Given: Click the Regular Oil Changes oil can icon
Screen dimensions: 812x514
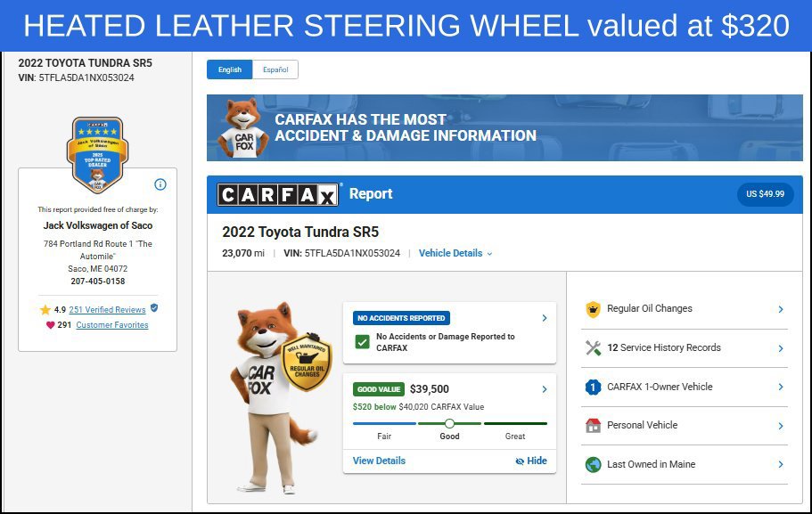Looking at the screenshot, I should [x=593, y=309].
